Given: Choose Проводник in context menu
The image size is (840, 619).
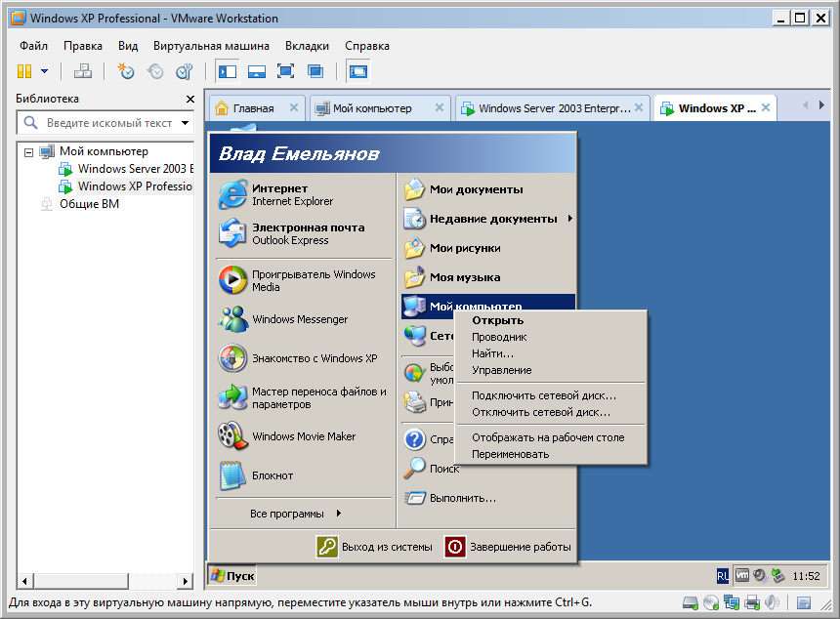Looking at the screenshot, I should (550, 338).
